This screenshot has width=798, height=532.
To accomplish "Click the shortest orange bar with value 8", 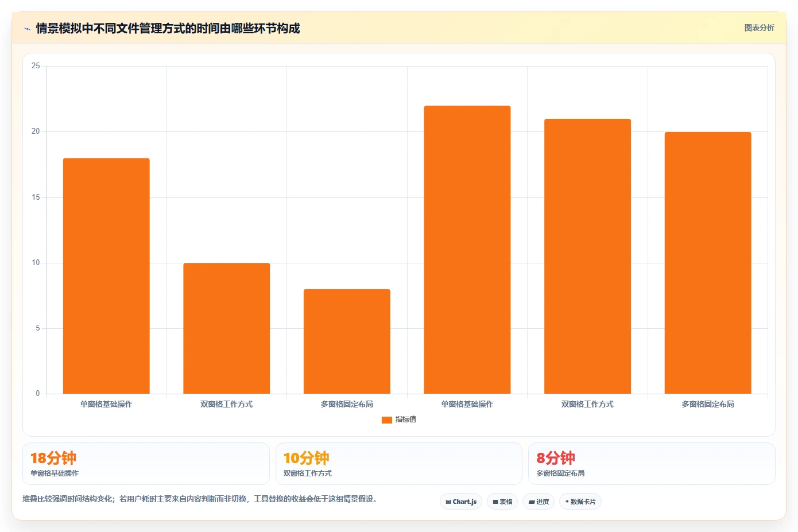I will click(x=347, y=341).
